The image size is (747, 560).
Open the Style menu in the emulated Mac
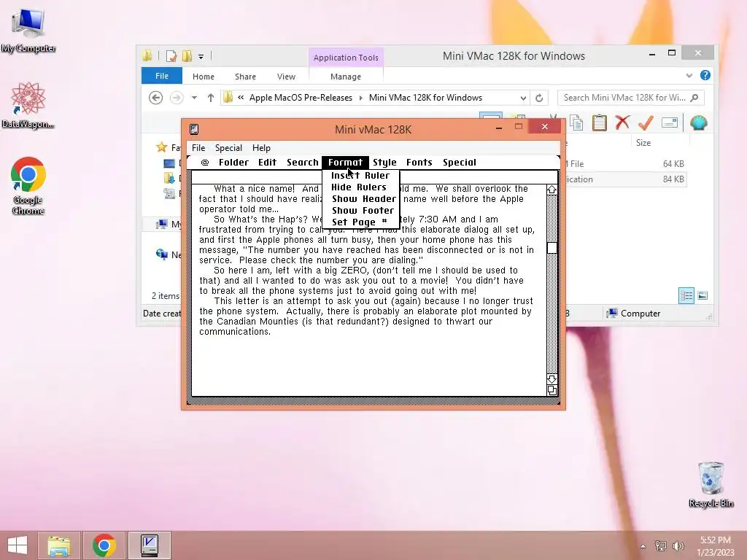pyautogui.click(x=384, y=163)
